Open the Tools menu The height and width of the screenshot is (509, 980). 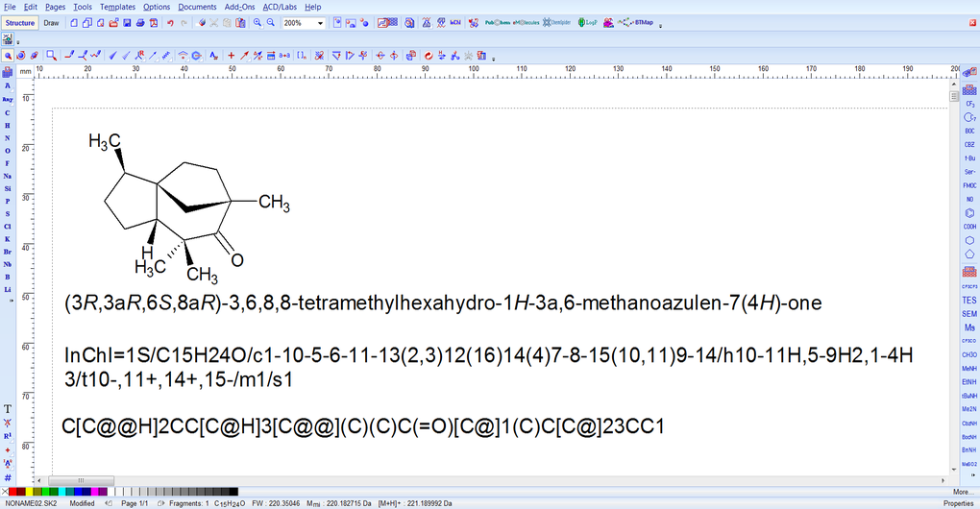[x=83, y=7]
